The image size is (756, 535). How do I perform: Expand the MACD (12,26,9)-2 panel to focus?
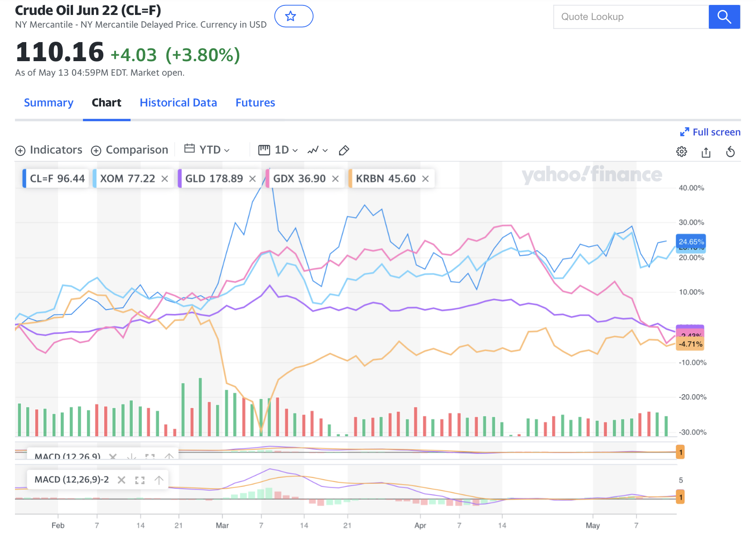pyautogui.click(x=140, y=480)
